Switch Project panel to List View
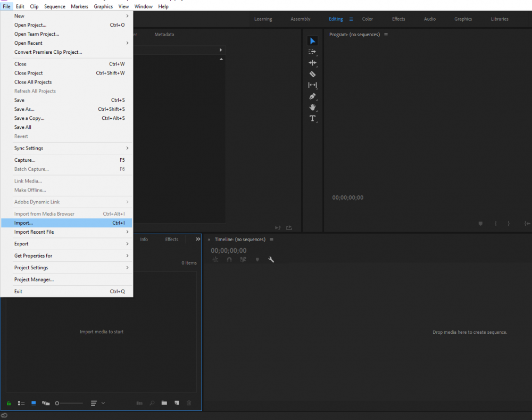 21,403
